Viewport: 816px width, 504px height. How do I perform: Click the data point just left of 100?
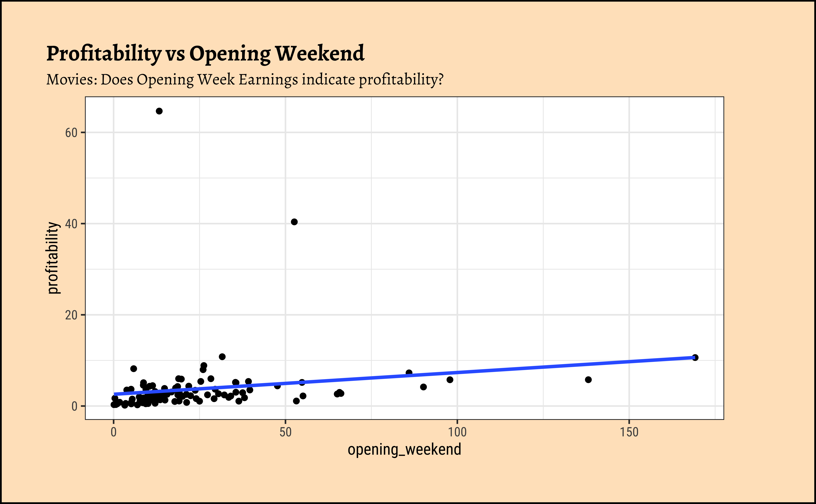coord(450,380)
